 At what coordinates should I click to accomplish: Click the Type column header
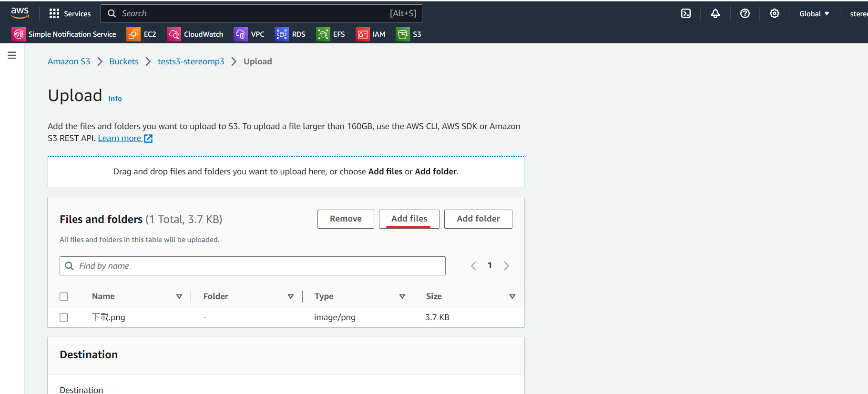324,296
